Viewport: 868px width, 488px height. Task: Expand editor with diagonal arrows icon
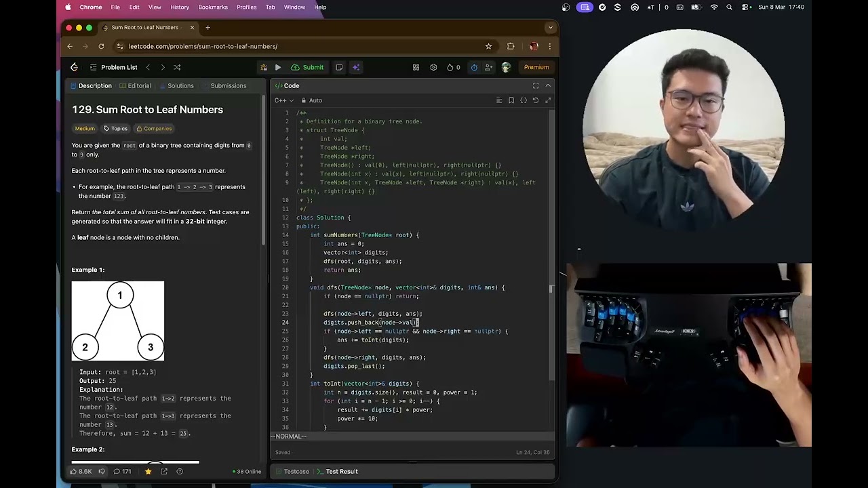click(x=548, y=100)
